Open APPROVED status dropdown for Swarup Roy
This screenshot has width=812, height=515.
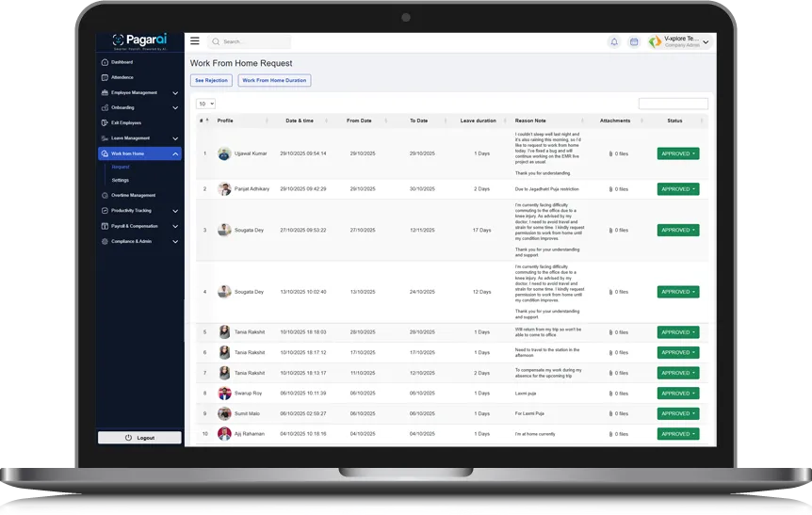[678, 394]
